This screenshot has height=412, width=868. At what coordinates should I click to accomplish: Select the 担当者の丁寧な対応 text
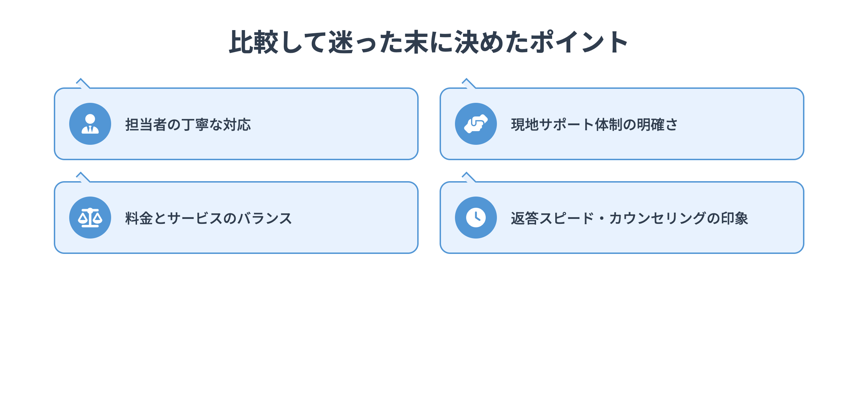(188, 125)
